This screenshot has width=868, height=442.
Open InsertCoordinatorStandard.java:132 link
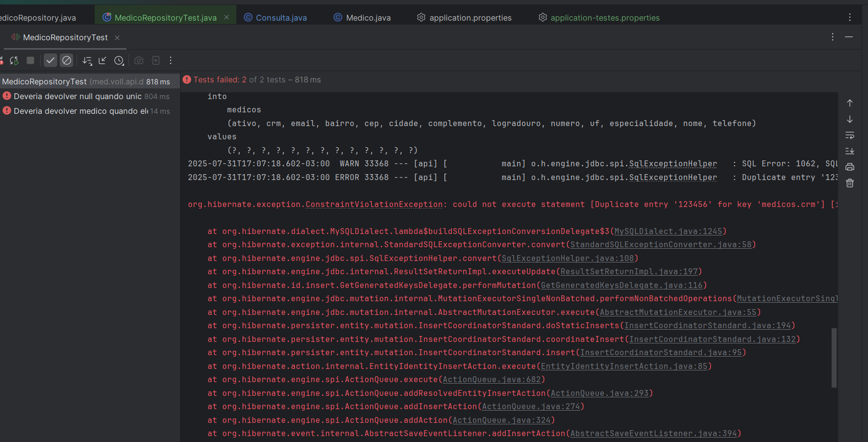pyautogui.click(x=713, y=339)
